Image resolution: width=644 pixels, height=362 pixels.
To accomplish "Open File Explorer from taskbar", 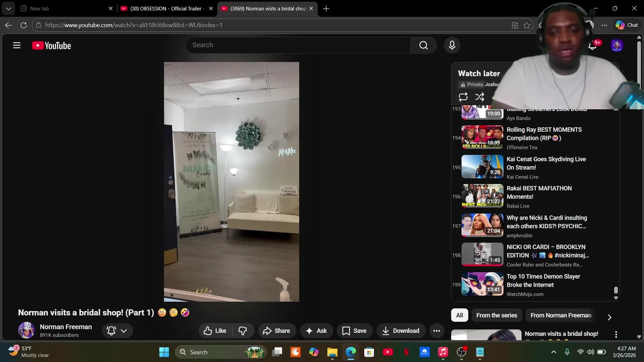I will [x=332, y=352].
